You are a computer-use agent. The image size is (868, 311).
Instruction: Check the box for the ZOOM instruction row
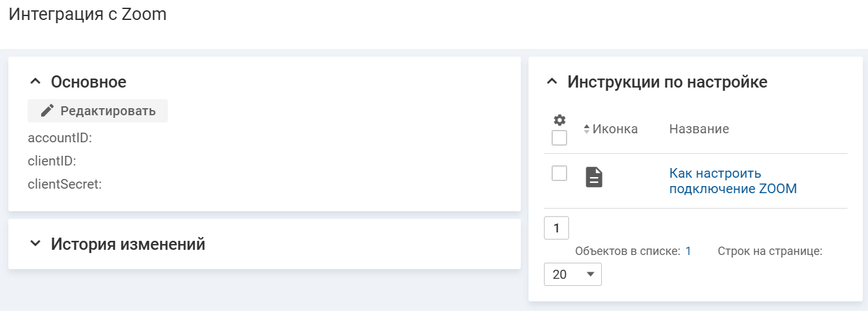click(x=559, y=173)
